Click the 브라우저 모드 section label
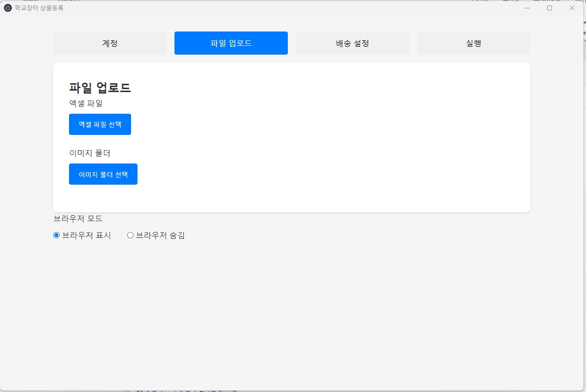This screenshot has height=392, width=586. point(78,219)
